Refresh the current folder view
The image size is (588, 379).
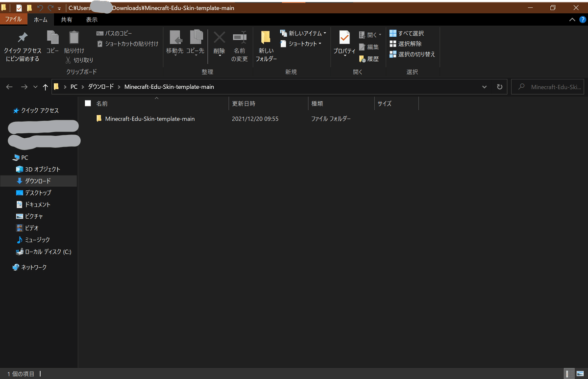pos(499,87)
